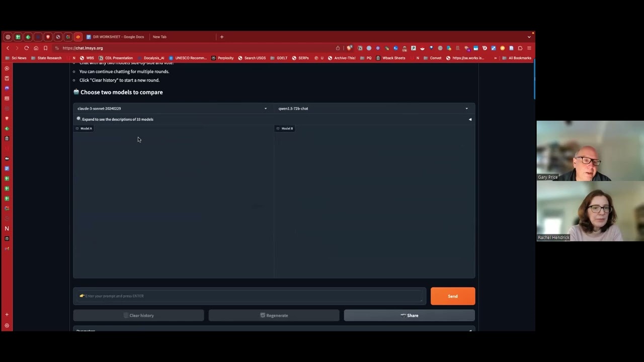The width and height of the screenshot is (644, 362).
Task: Open the Wback Sheets bookmark
Action: coord(390,58)
